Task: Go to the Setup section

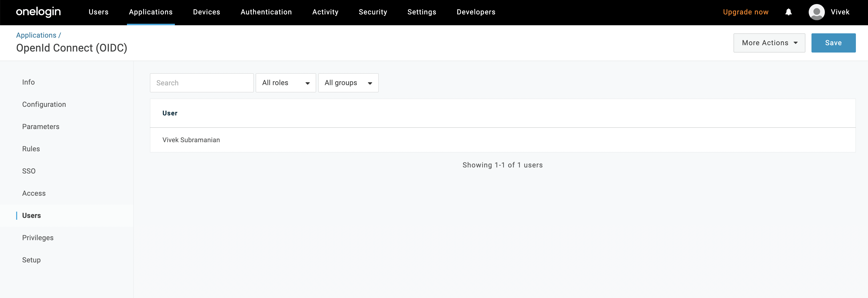Action: [x=31, y=260]
